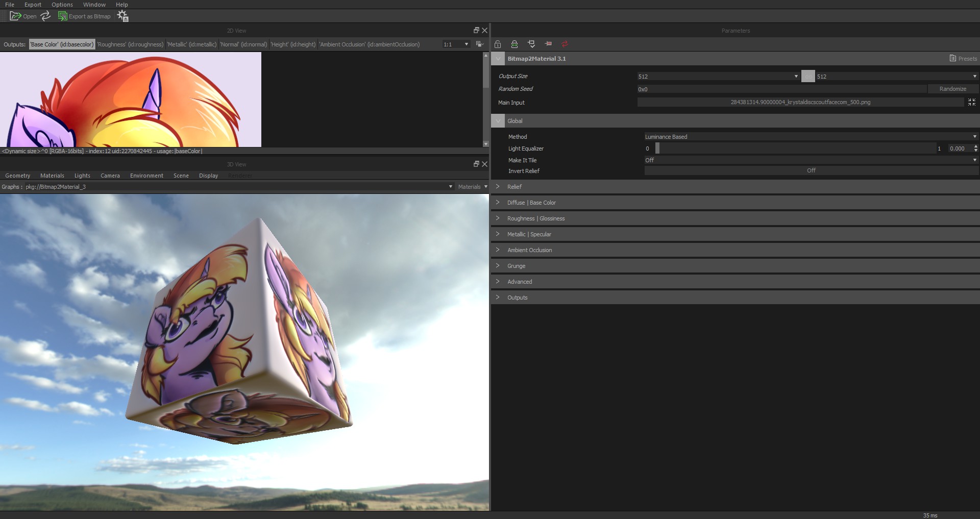Click the open padlock icon in Parameters
980x519 pixels.
[x=498, y=44]
